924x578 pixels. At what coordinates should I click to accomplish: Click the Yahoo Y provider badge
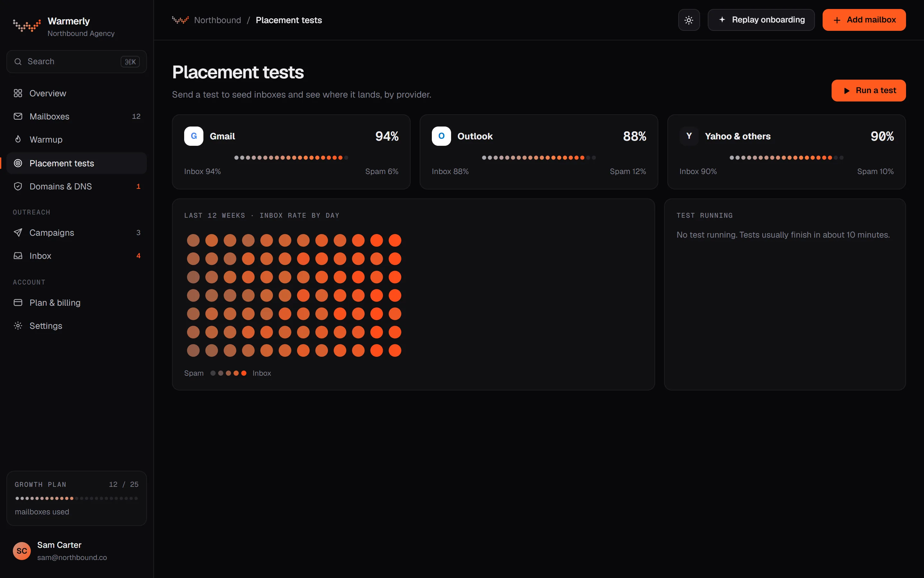(x=689, y=136)
